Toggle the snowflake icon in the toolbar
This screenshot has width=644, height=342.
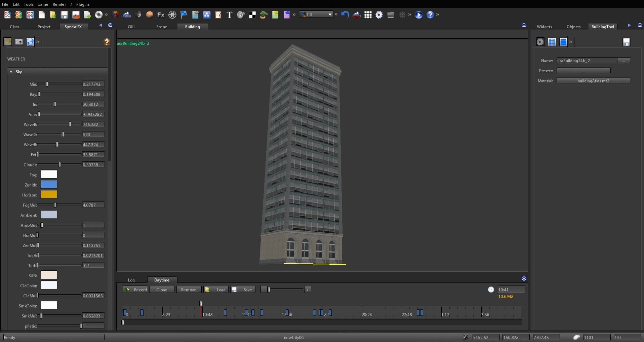click(402, 15)
